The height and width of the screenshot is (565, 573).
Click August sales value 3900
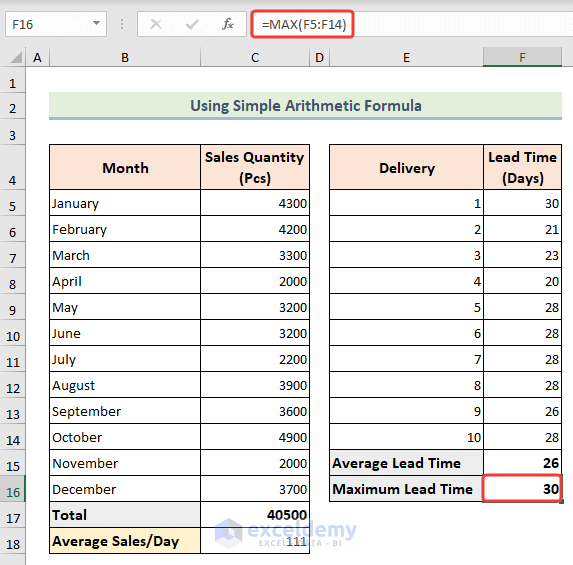(255, 385)
